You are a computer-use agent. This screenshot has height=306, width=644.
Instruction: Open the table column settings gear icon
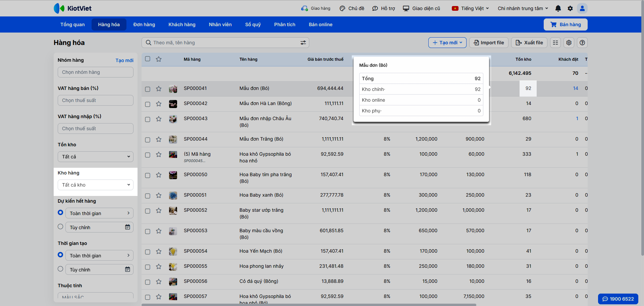tap(569, 43)
